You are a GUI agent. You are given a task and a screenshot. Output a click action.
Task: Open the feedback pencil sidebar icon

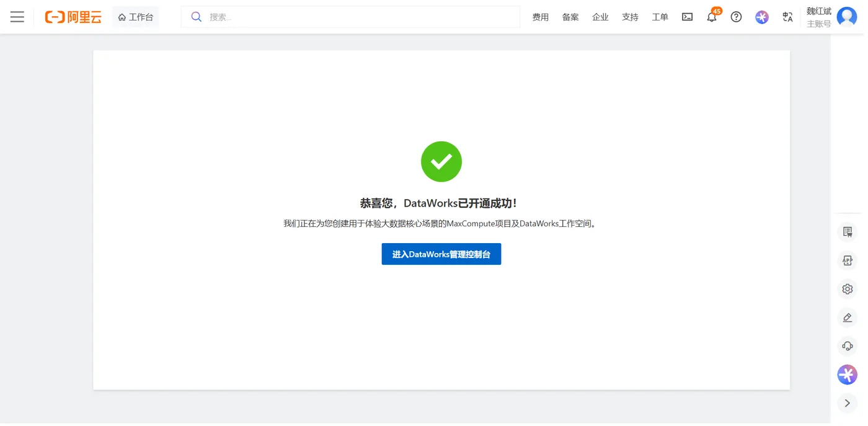(x=848, y=317)
